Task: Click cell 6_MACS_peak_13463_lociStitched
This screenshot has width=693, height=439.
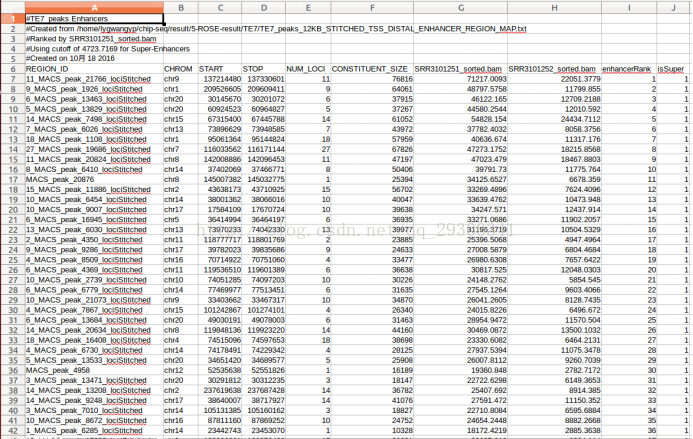Action: [x=94, y=99]
